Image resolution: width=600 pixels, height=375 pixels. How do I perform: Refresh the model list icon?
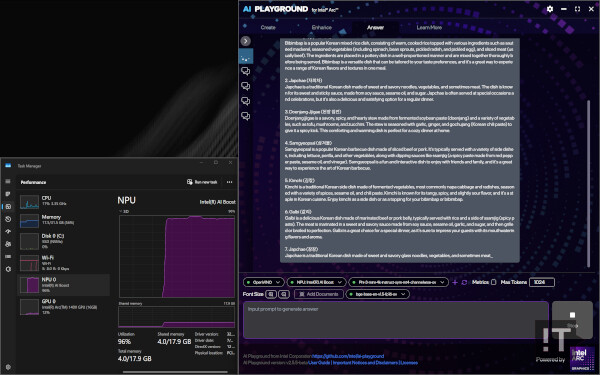click(464, 282)
